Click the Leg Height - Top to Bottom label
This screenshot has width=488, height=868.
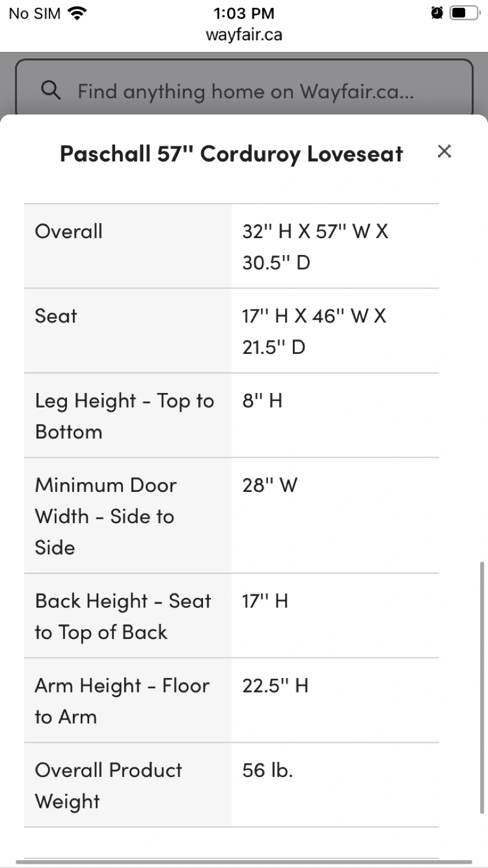(x=125, y=416)
